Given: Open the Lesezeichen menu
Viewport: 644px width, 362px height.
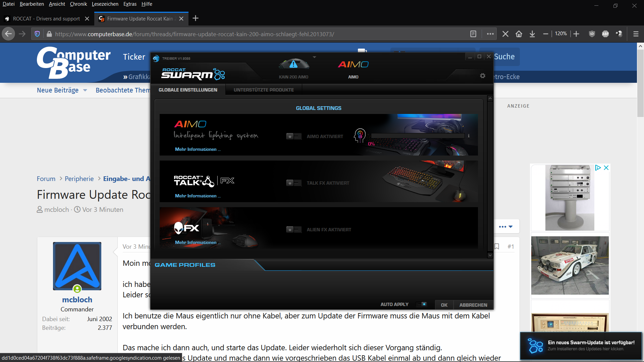Looking at the screenshot, I should pyautogui.click(x=105, y=4).
